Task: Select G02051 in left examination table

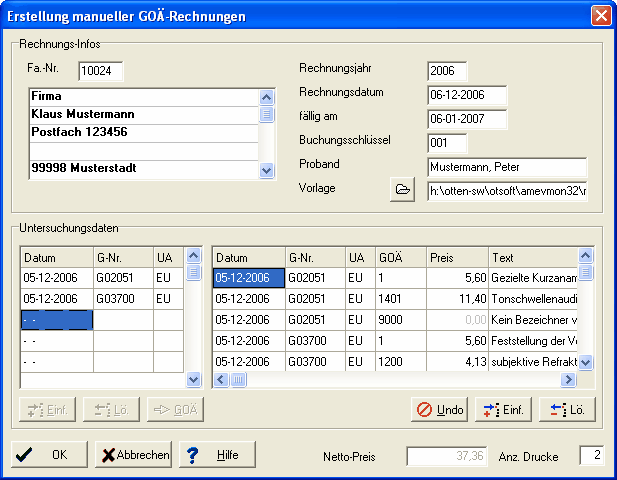Action: tap(123, 278)
